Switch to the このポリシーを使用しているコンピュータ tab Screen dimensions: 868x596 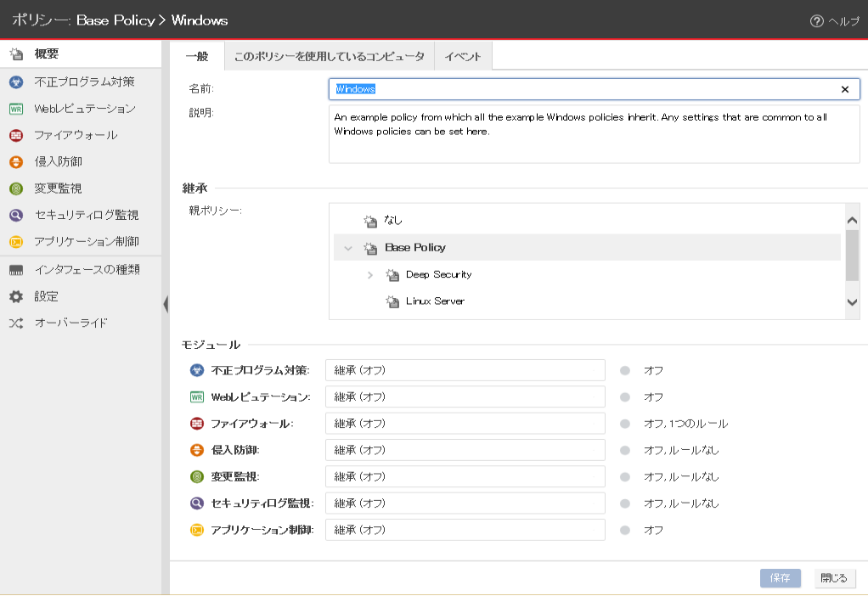coord(329,57)
